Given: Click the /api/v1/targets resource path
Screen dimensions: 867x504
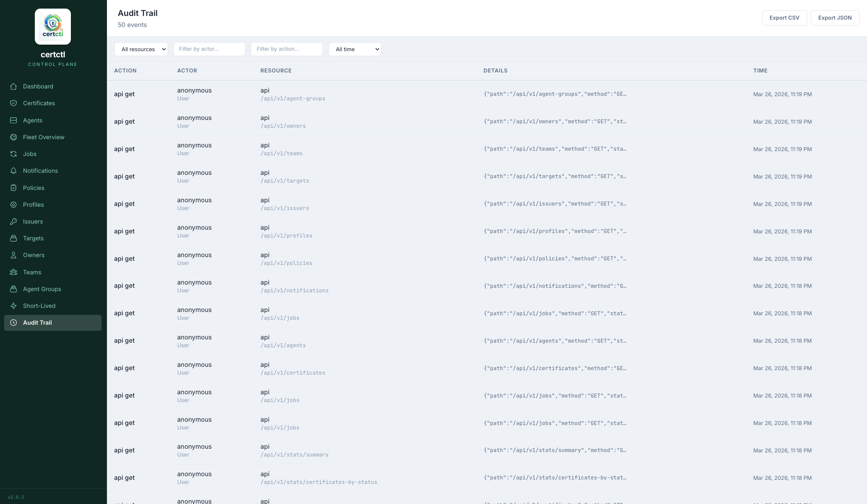Looking at the screenshot, I should coord(285,181).
